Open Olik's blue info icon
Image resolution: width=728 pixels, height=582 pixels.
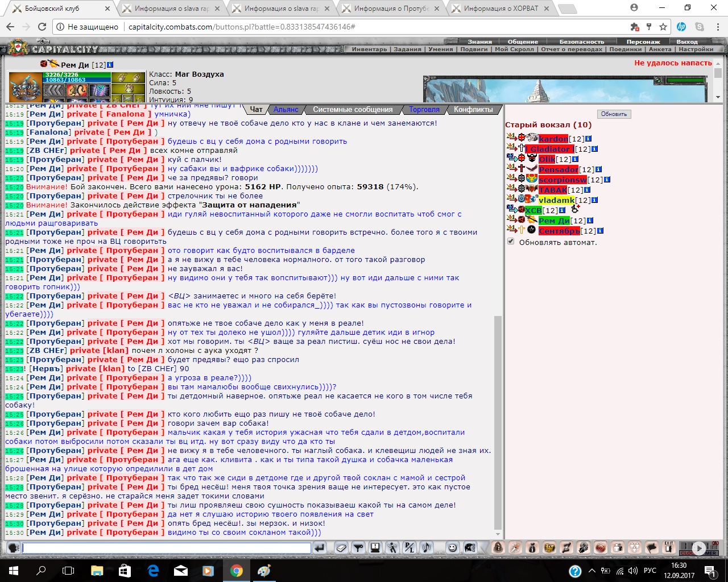[x=576, y=159]
